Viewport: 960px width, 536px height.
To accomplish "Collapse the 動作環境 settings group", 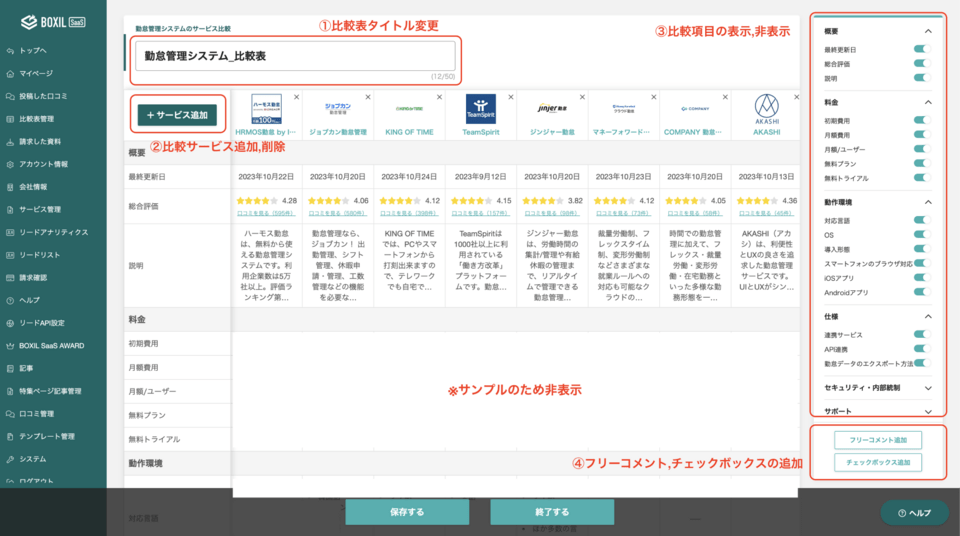I will click(928, 201).
